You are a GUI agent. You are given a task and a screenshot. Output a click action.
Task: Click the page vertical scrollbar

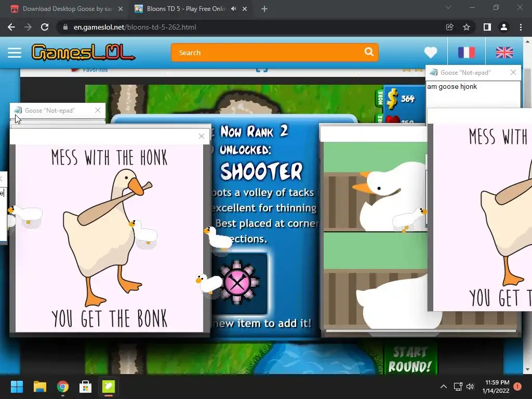click(x=527, y=205)
